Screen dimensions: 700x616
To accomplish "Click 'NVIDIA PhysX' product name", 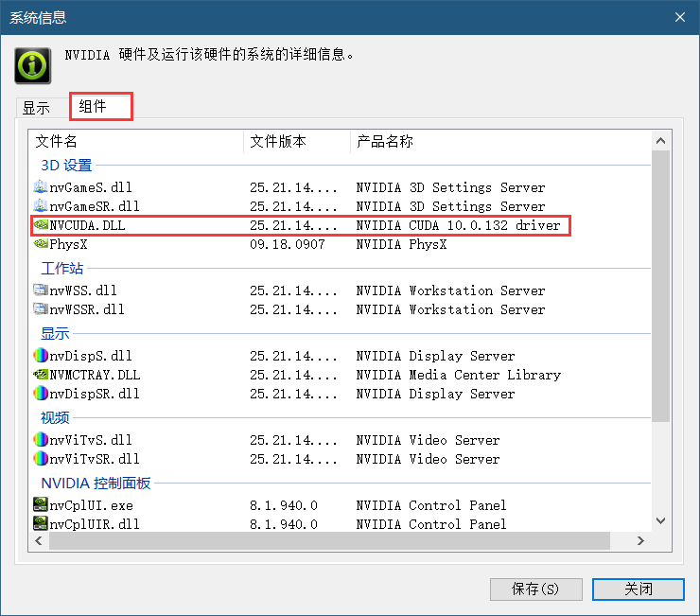I will [401, 244].
